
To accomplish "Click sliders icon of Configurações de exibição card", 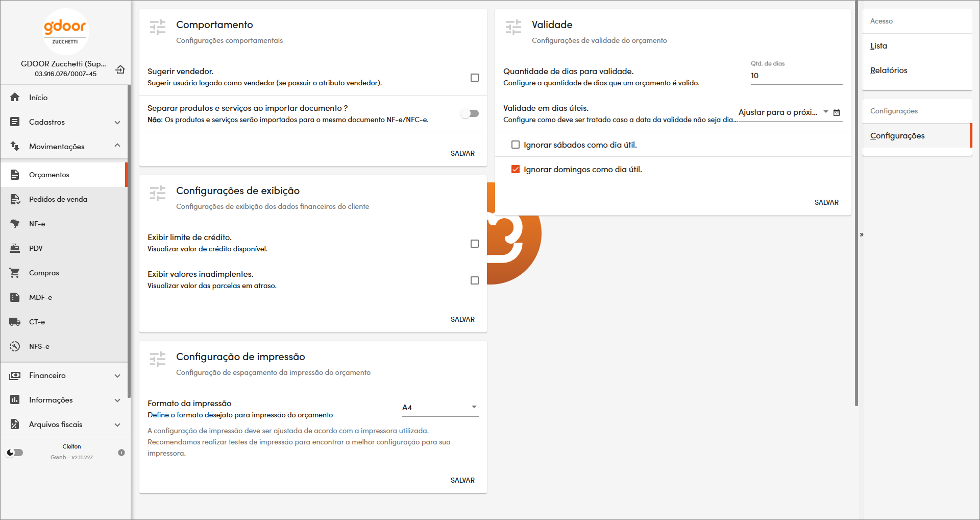I will pyautogui.click(x=158, y=193).
